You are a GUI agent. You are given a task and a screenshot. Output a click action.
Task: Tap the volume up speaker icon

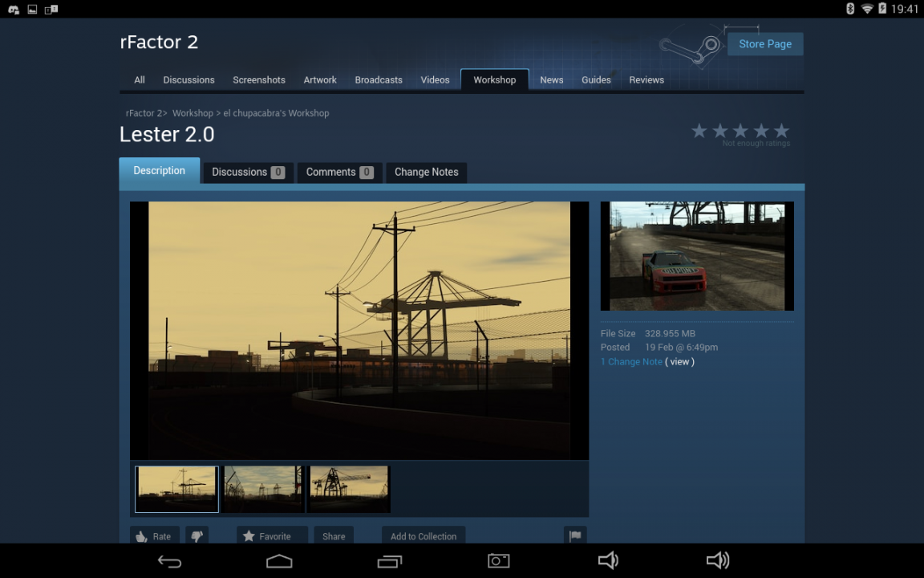pyautogui.click(x=718, y=560)
